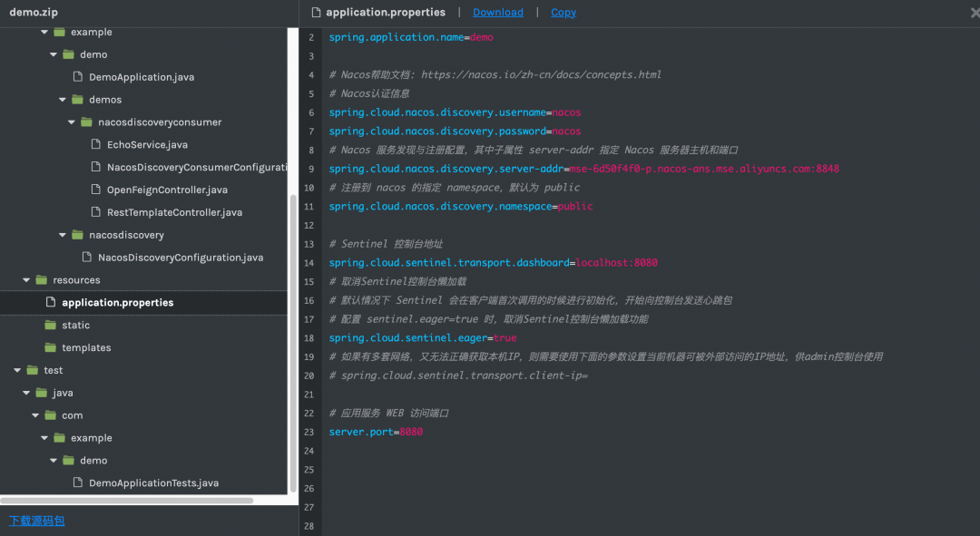Click the static folder icon
Image resolution: width=980 pixels, height=536 pixels.
(51, 325)
